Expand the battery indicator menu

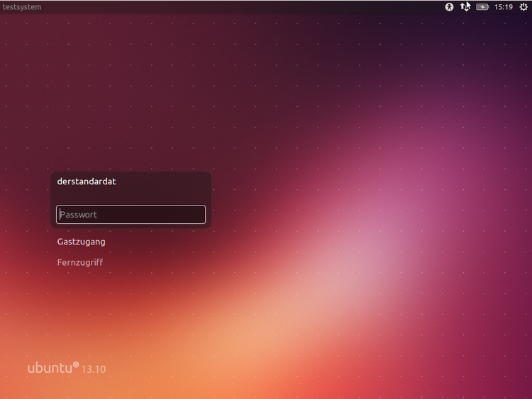click(482, 7)
